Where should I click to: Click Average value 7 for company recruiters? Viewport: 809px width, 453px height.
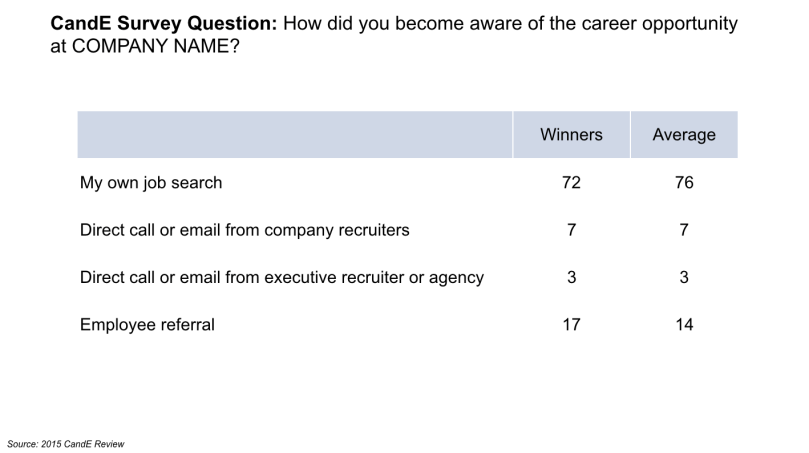coord(684,230)
